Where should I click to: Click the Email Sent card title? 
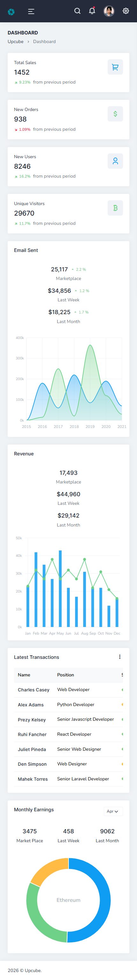[26, 250]
